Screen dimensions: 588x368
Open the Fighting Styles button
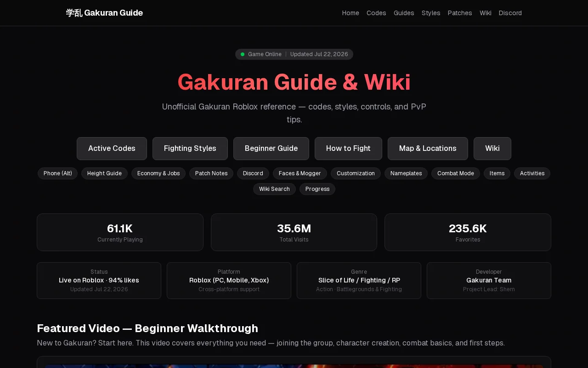[x=190, y=149]
